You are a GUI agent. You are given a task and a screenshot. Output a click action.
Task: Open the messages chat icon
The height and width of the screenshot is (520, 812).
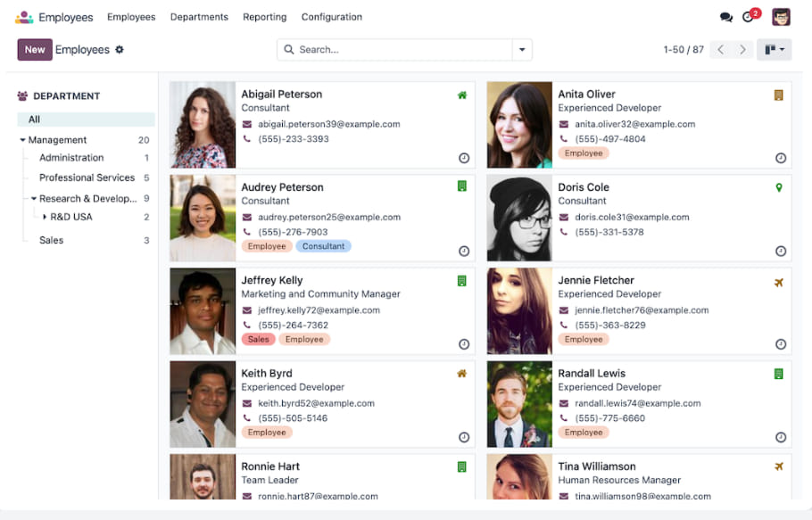[x=725, y=17]
